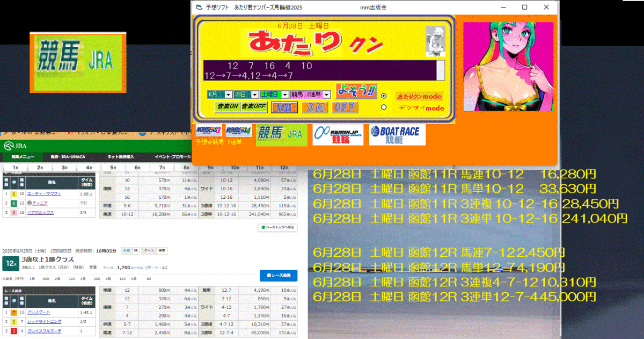Click the blue レース結果 button

279,275
